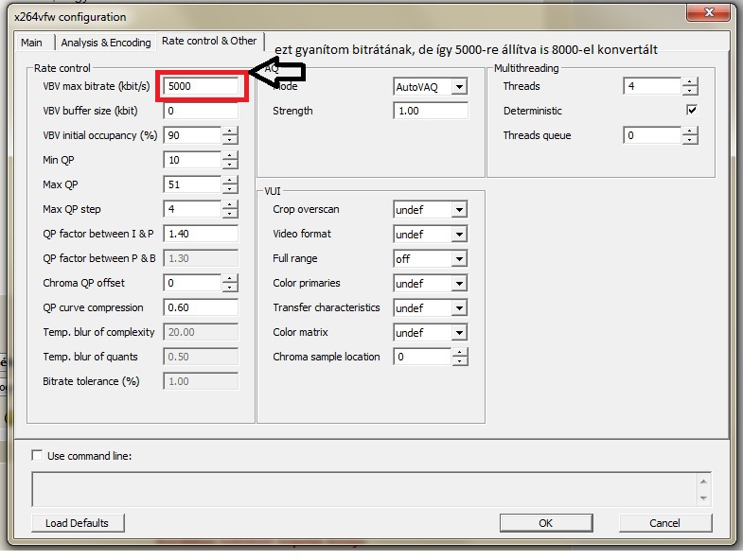Open the AQ Mode dropdown

coord(459,87)
